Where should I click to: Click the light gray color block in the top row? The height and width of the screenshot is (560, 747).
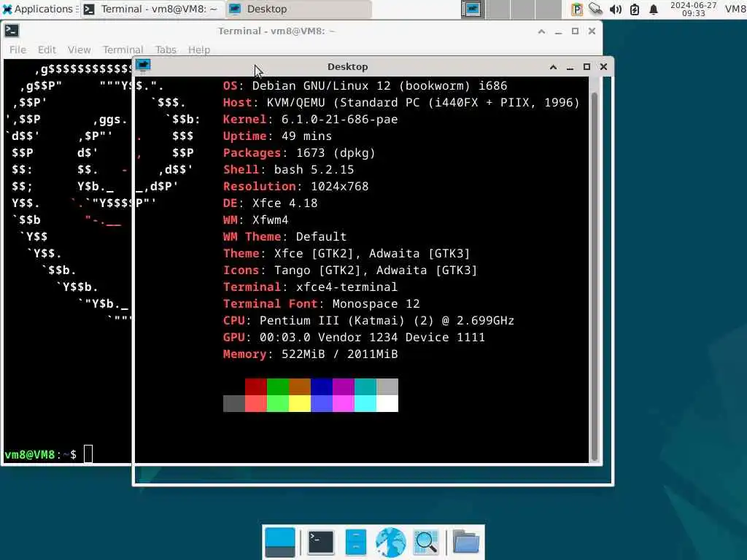387,386
